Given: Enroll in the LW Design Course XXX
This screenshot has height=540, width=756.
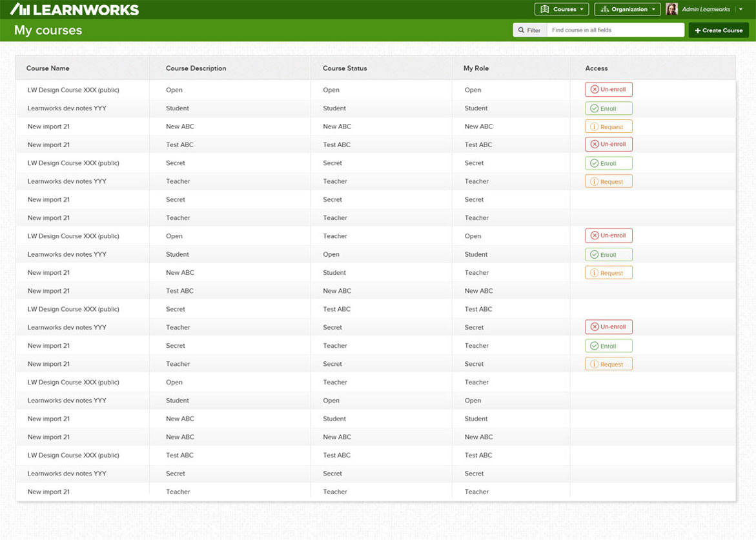Looking at the screenshot, I should click(x=608, y=163).
